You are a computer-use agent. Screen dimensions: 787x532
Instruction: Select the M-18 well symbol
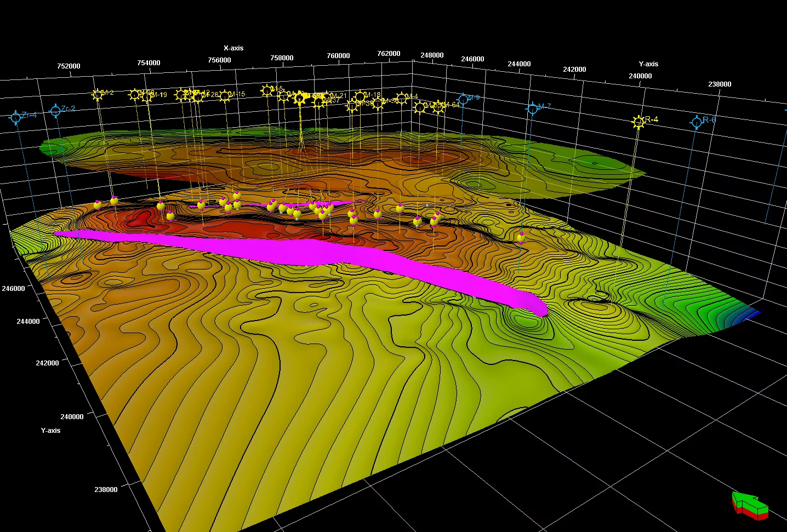click(360, 96)
